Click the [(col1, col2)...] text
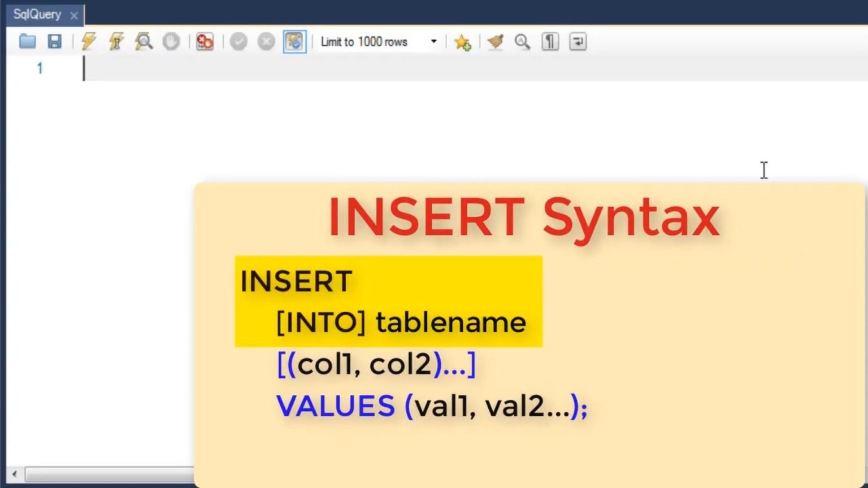The height and width of the screenshot is (488, 868). (376, 364)
